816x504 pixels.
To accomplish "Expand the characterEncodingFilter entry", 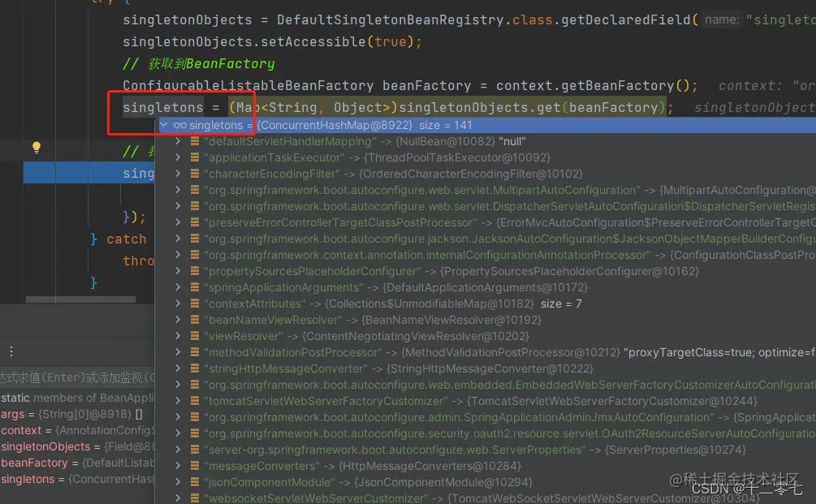I will (178, 173).
